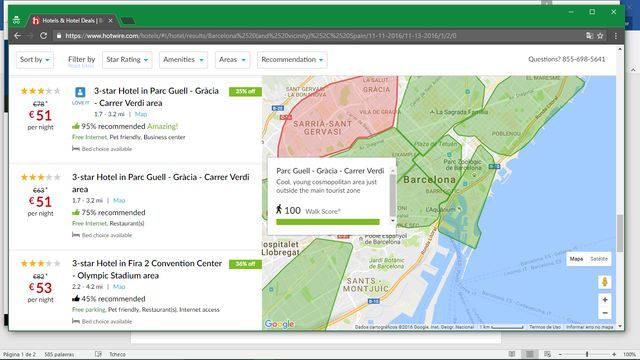The height and width of the screenshot is (360, 640).
Task: Zoom in the map with plus button
Action: pos(605,300)
